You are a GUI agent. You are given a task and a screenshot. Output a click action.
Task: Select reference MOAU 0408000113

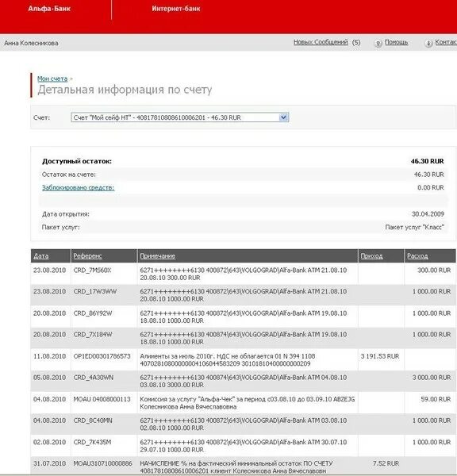click(102, 399)
